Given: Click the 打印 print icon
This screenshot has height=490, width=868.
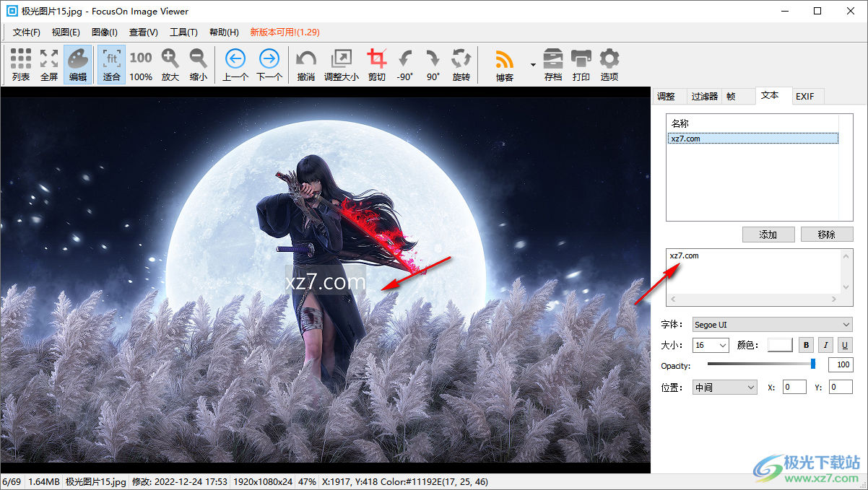Looking at the screenshot, I should coord(581,65).
